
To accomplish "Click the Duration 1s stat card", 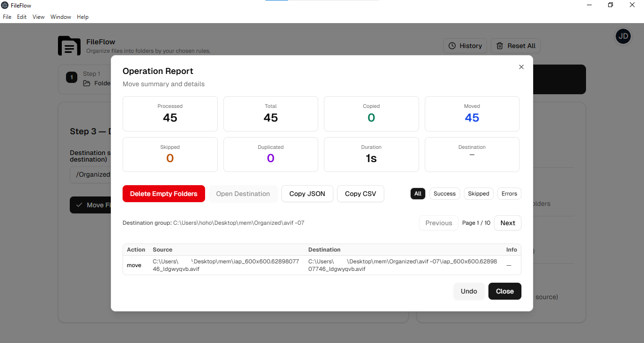I will point(372,155).
